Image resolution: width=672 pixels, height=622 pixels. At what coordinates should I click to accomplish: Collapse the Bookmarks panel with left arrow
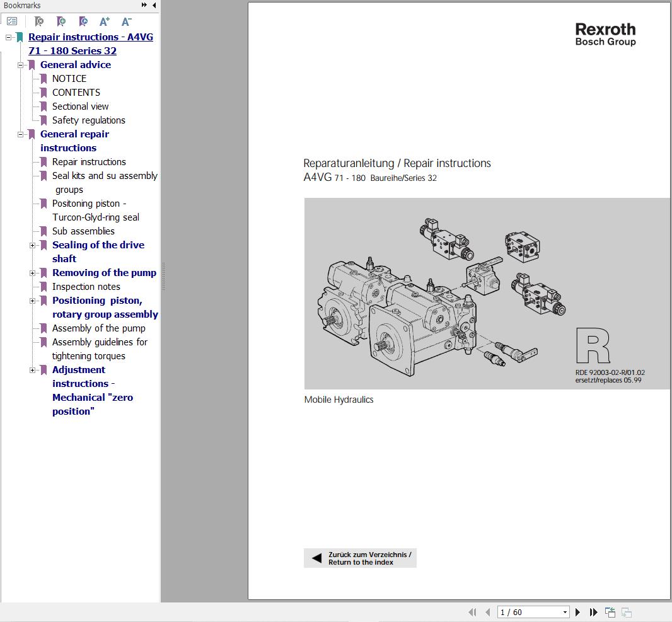tap(154, 5)
